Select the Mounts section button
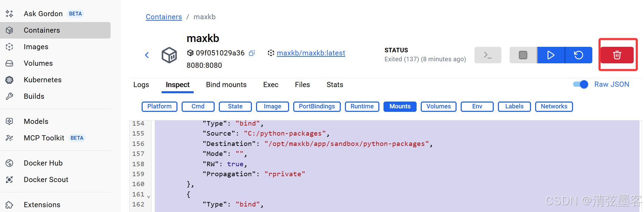The image size is (644, 212). [x=400, y=107]
